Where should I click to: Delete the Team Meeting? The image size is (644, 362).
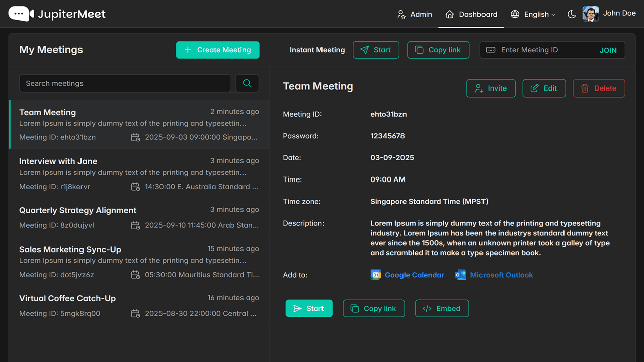point(599,88)
